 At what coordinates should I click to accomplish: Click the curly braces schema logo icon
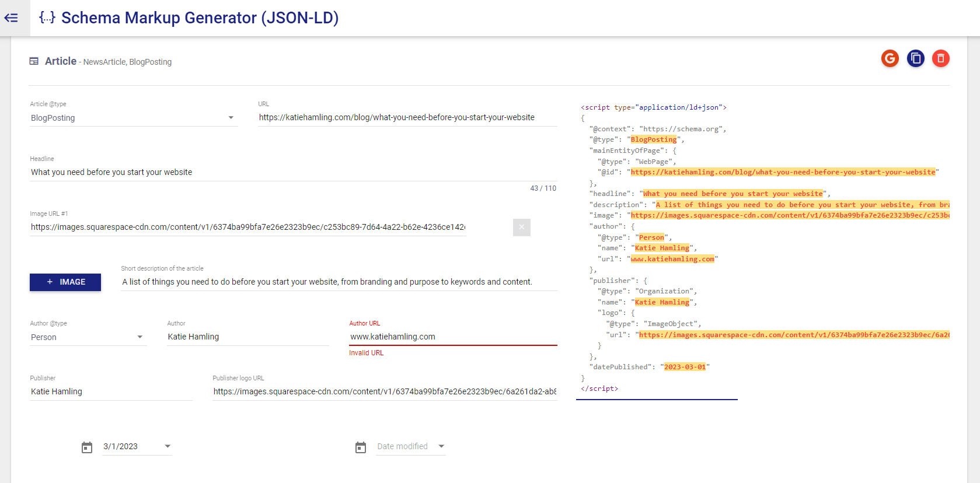pyautogui.click(x=47, y=17)
